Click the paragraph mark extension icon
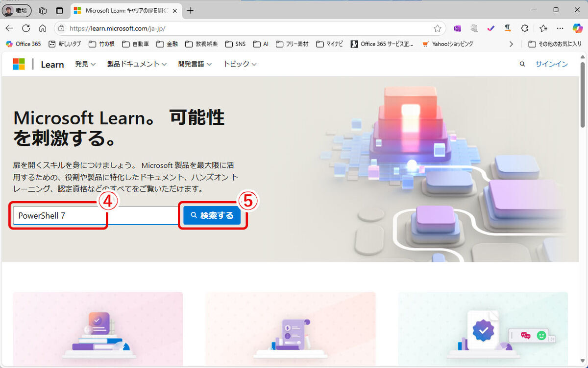This screenshot has width=588, height=368. (508, 28)
